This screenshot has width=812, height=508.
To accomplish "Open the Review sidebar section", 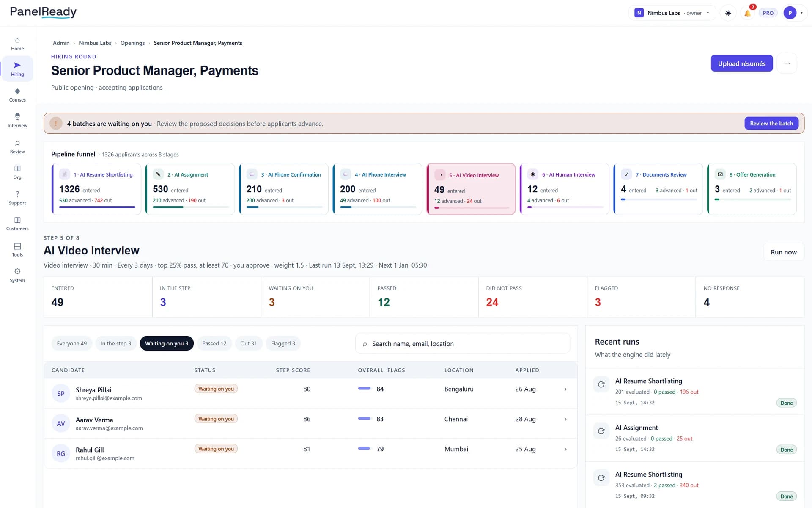I will [x=17, y=146].
